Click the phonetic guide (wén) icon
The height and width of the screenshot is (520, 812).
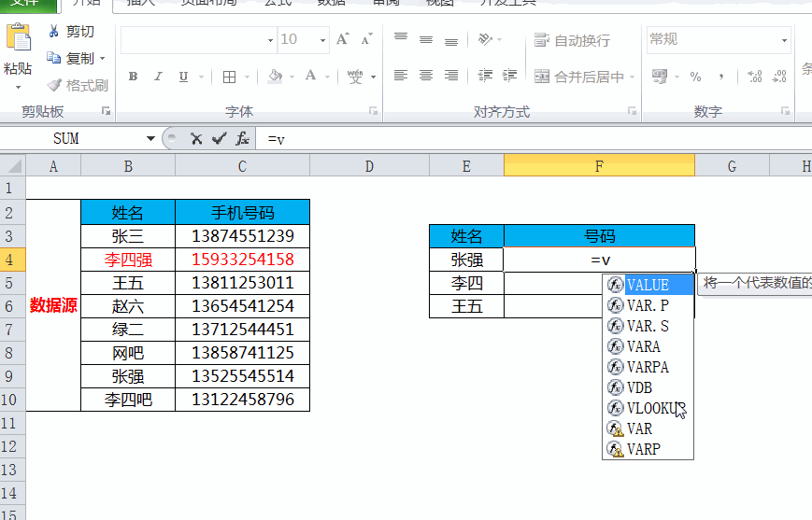coord(355,77)
